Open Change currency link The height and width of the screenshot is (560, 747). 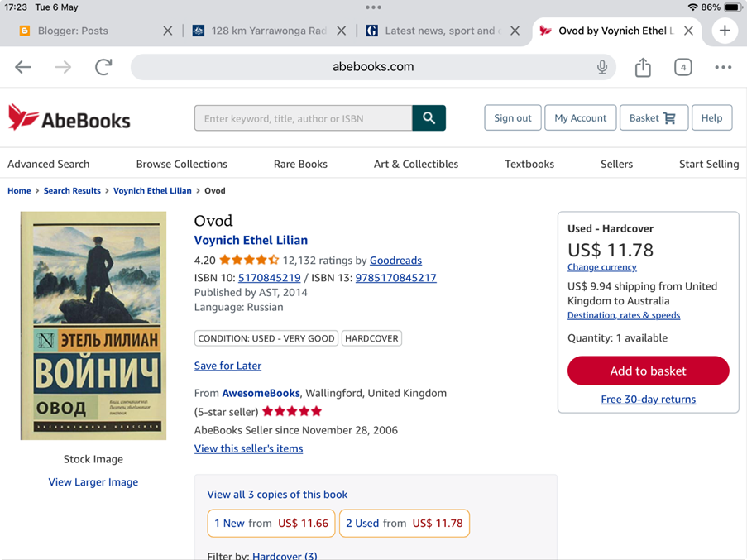pyautogui.click(x=601, y=267)
